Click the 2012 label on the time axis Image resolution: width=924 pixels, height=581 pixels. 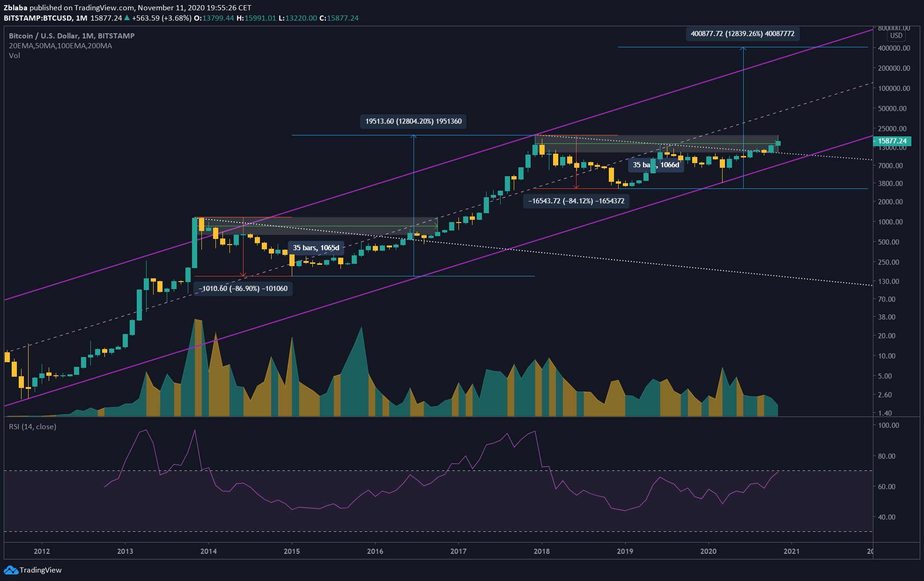(42, 551)
